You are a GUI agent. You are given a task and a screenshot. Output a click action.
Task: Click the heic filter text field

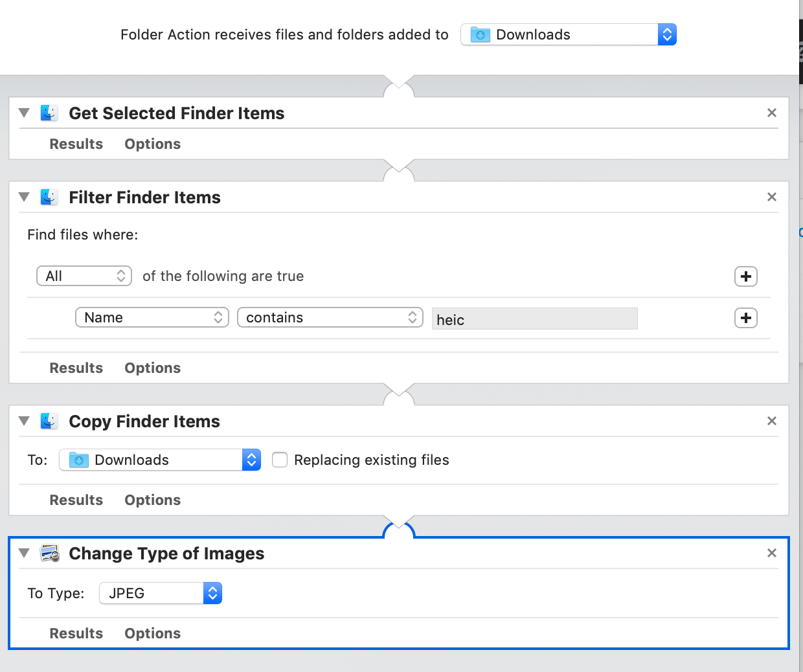[534, 319]
